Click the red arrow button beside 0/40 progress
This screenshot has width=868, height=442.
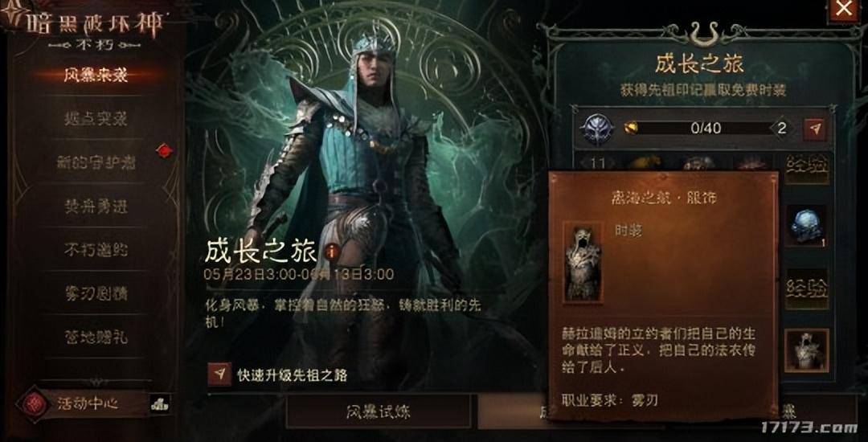pyautogui.click(x=814, y=129)
